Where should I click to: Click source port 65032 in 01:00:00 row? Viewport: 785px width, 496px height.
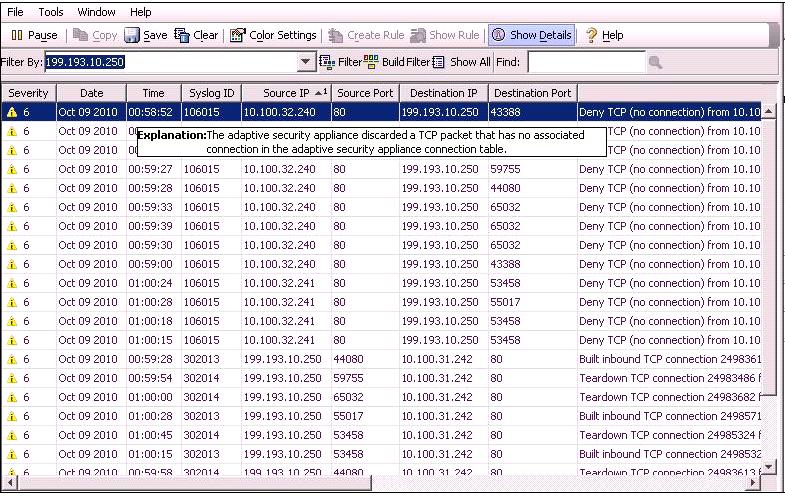coord(348,397)
